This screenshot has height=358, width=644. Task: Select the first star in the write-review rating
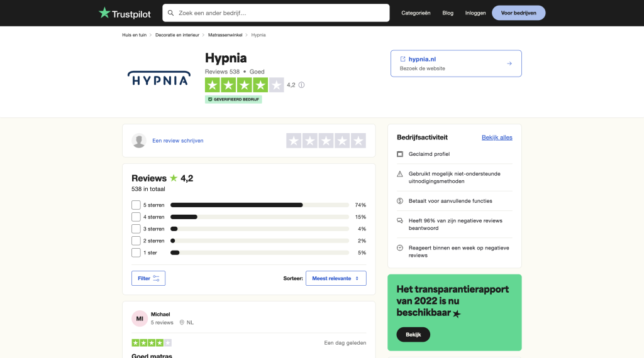[294, 141]
